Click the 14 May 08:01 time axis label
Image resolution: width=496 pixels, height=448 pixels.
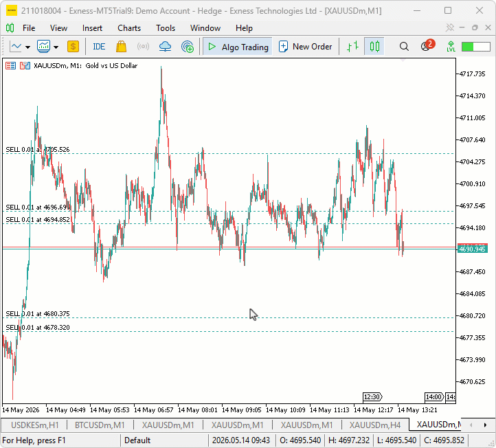(x=198, y=410)
